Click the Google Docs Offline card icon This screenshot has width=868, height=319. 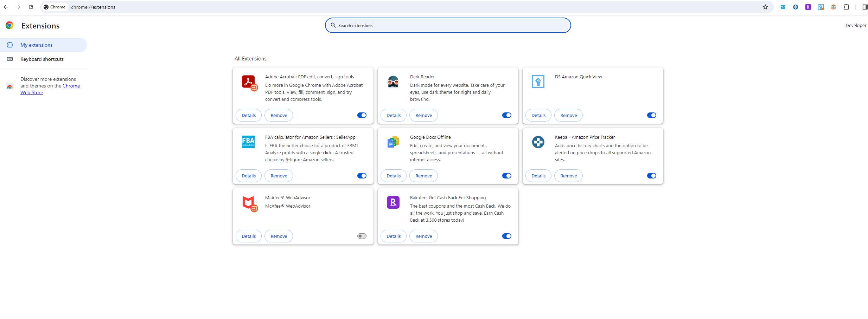click(393, 142)
